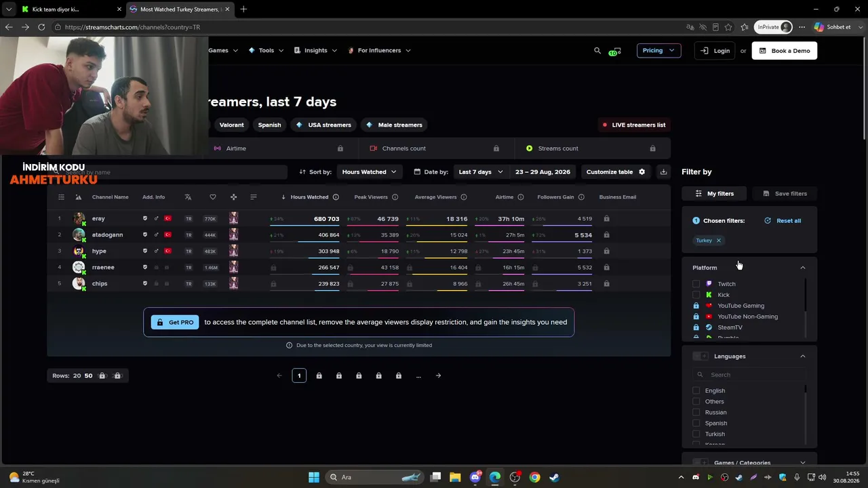Click the rank list column icon
This screenshot has height=488, width=868.
(x=61, y=197)
